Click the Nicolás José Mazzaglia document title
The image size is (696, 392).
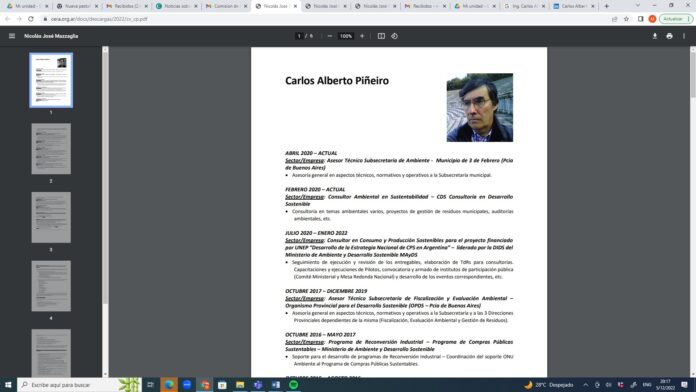(x=51, y=36)
